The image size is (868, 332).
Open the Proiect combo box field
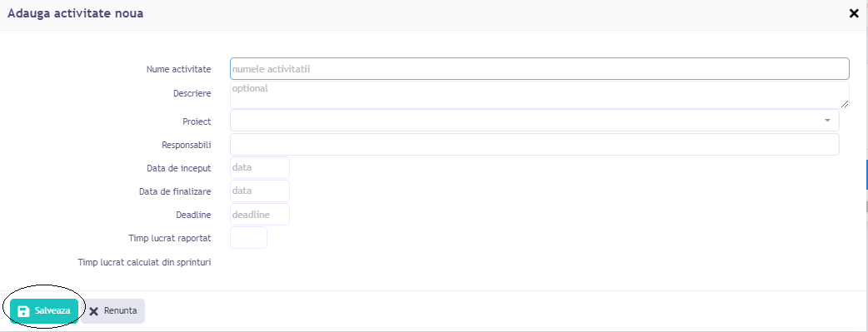coord(534,120)
